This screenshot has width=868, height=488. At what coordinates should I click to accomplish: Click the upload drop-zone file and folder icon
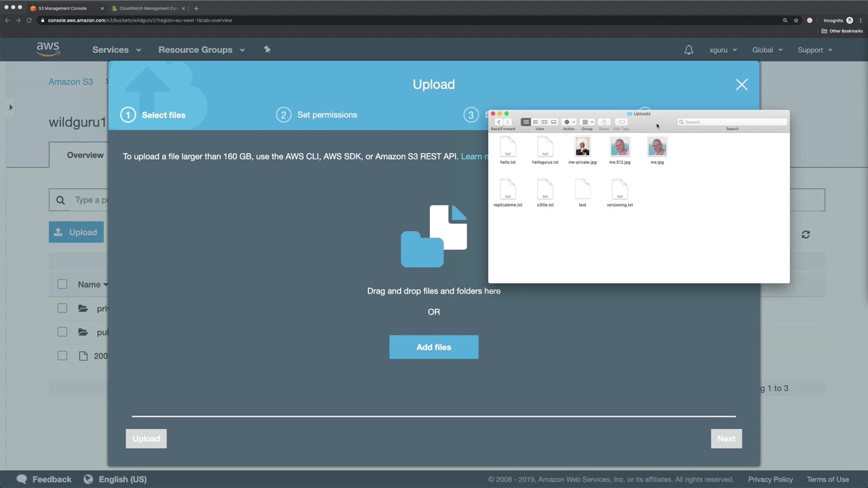tap(434, 237)
